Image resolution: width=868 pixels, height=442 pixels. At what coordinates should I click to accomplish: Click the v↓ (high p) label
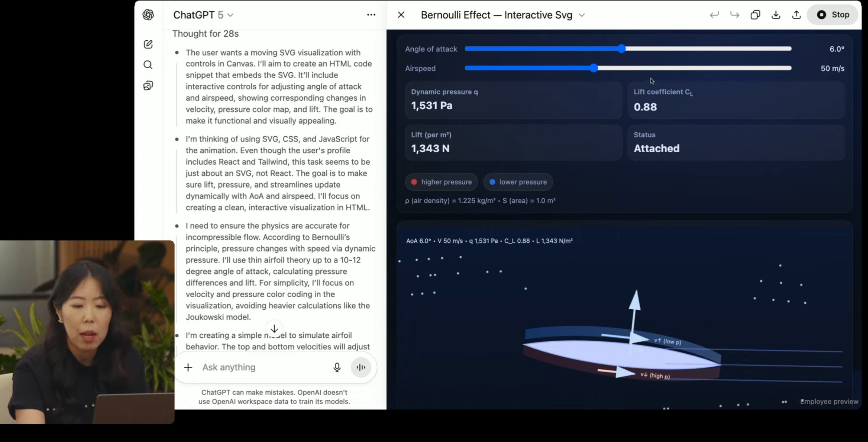pos(655,375)
